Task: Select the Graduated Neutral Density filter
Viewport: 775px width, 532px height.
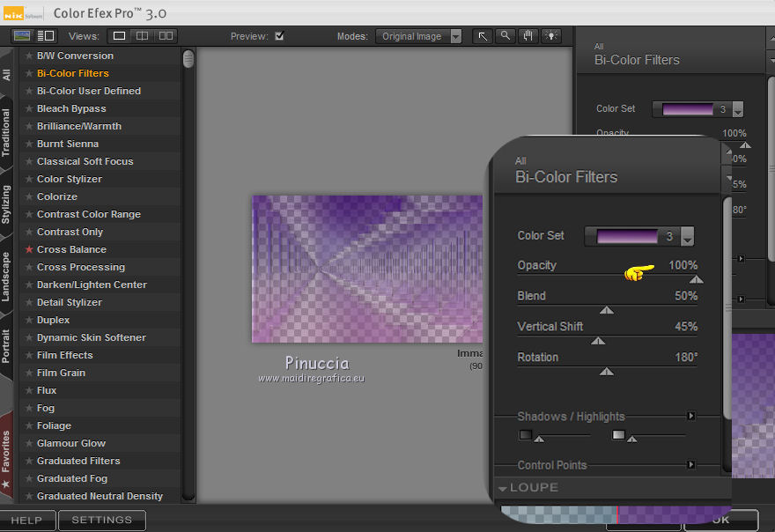Action: tap(100, 496)
